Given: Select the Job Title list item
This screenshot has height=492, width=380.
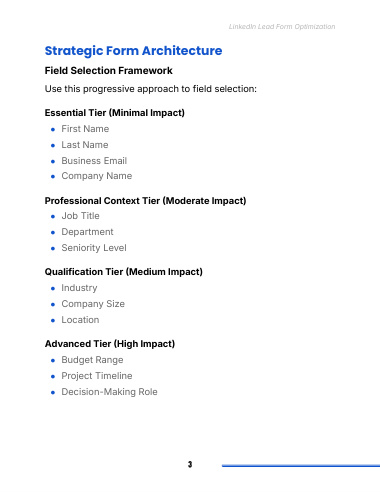Looking at the screenshot, I should [x=81, y=216].
